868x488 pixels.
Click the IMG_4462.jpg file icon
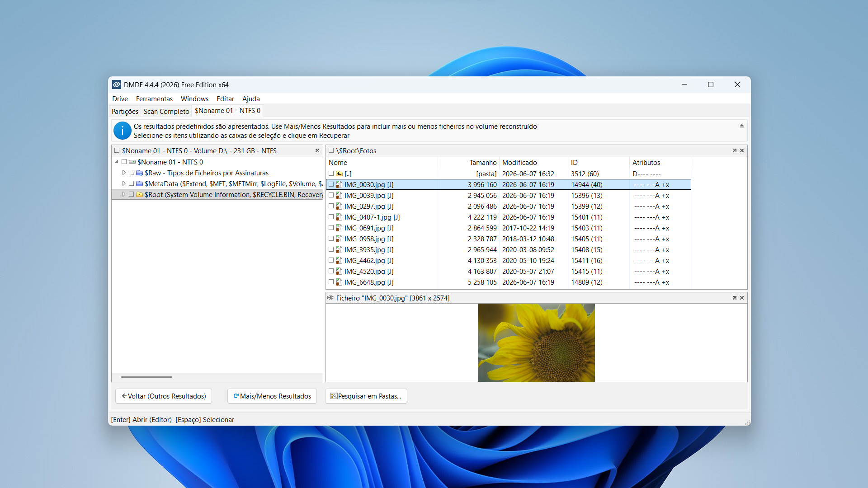tap(339, 260)
